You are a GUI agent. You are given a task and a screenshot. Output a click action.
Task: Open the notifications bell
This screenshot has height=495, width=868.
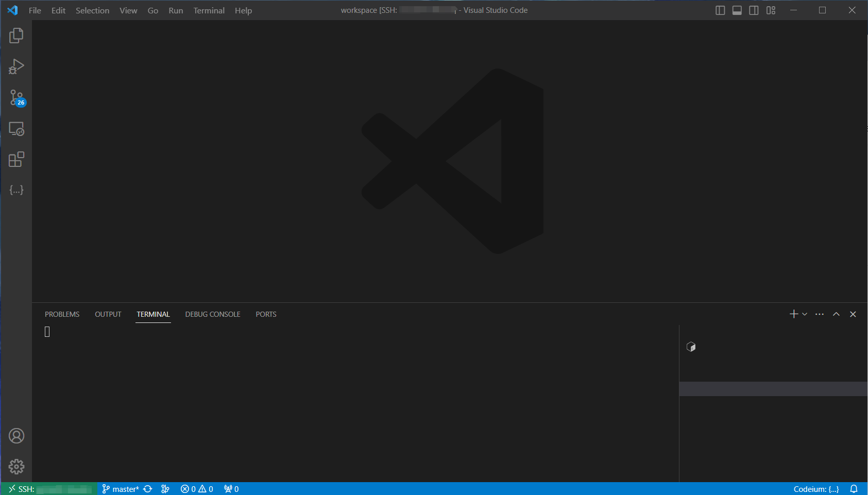(x=854, y=489)
